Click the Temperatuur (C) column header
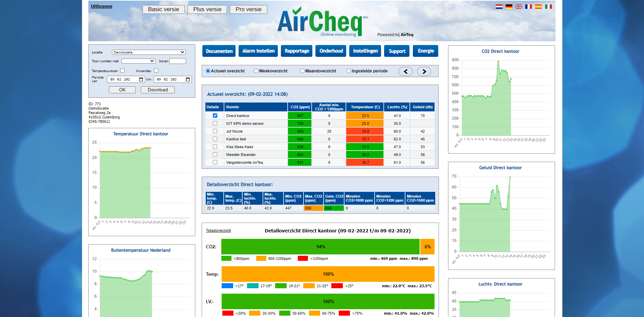The width and height of the screenshot is (644, 317). click(x=365, y=107)
